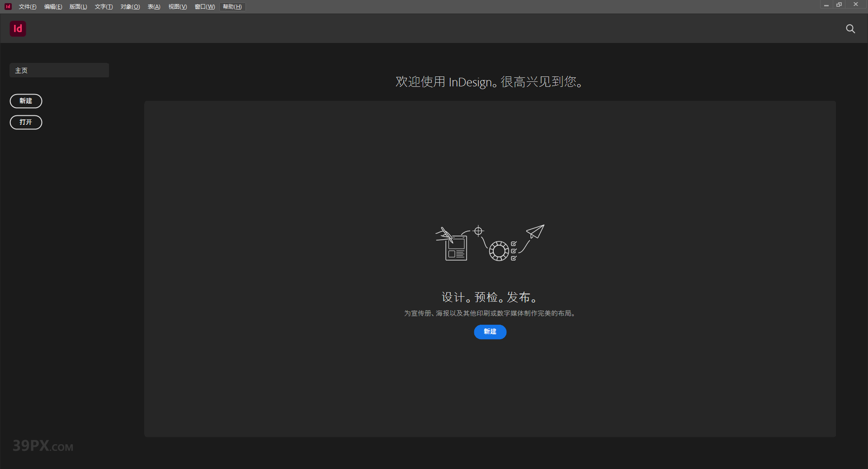868x469 pixels.
Task: Close the InDesign window
Action: [x=855, y=5]
